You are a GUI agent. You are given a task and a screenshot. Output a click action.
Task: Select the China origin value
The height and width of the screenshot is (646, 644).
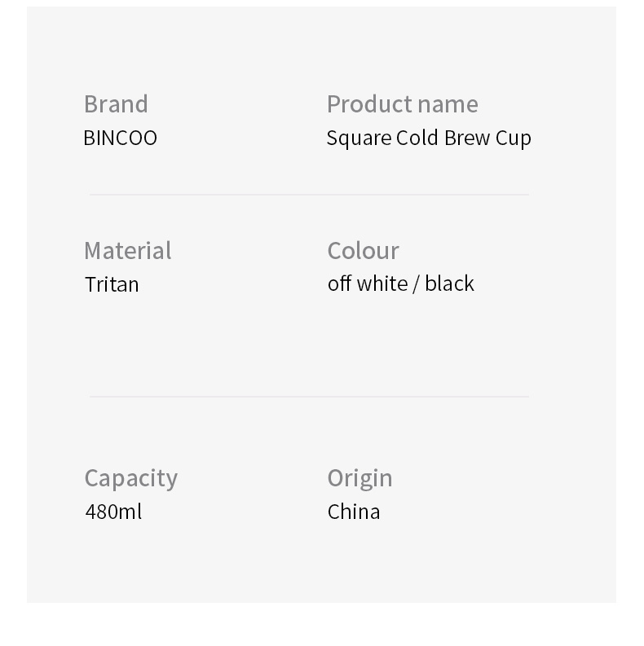pos(354,512)
